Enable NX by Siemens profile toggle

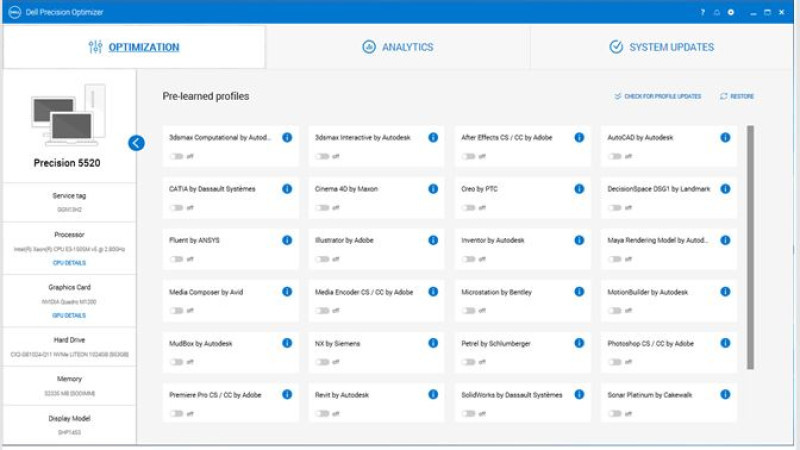(322, 362)
